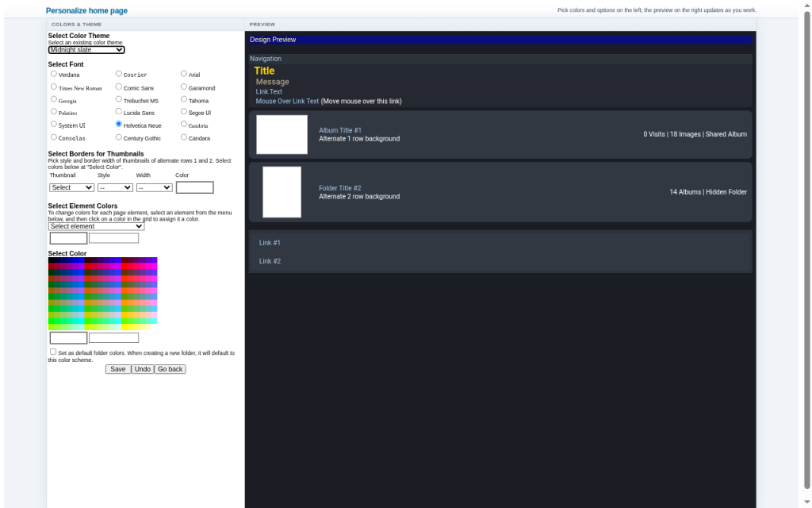812x508 pixels.
Task: Choose the Segoe UI font
Action: point(184,111)
